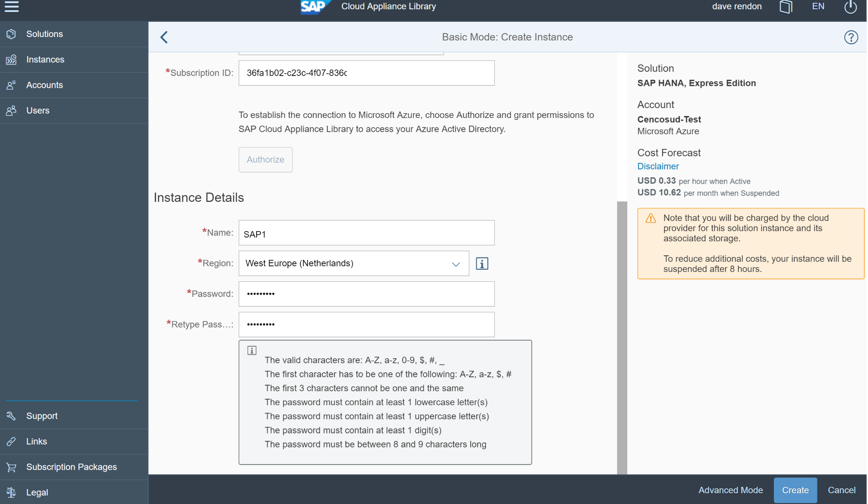The height and width of the screenshot is (504, 868).
Task: Click the Support wrench icon
Action: pos(12,416)
